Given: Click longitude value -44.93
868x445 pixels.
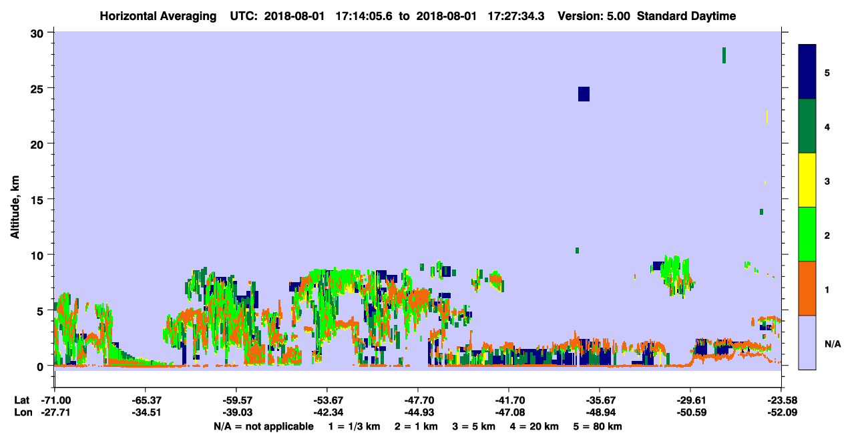Looking at the screenshot, I should [x=418, y=413].
